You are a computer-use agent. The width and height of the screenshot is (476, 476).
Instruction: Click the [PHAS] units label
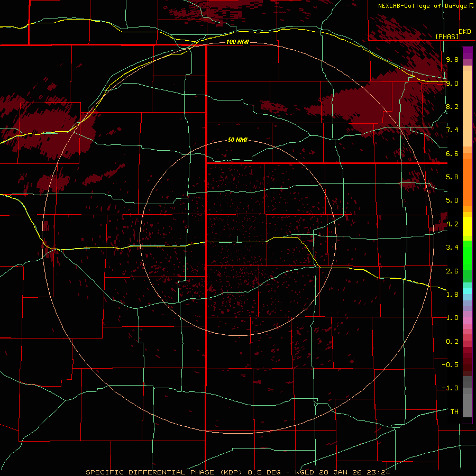click(447, 36)
